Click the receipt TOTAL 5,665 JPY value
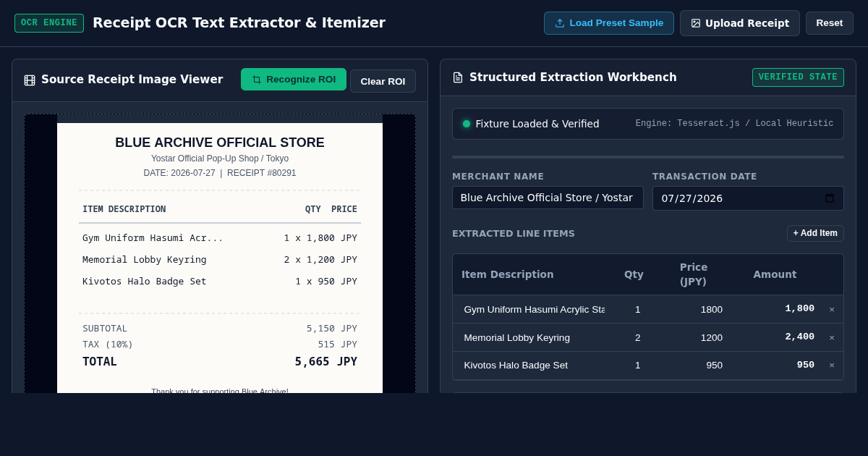The height and width of the screenshot is (456, 868). coord(325,361)
